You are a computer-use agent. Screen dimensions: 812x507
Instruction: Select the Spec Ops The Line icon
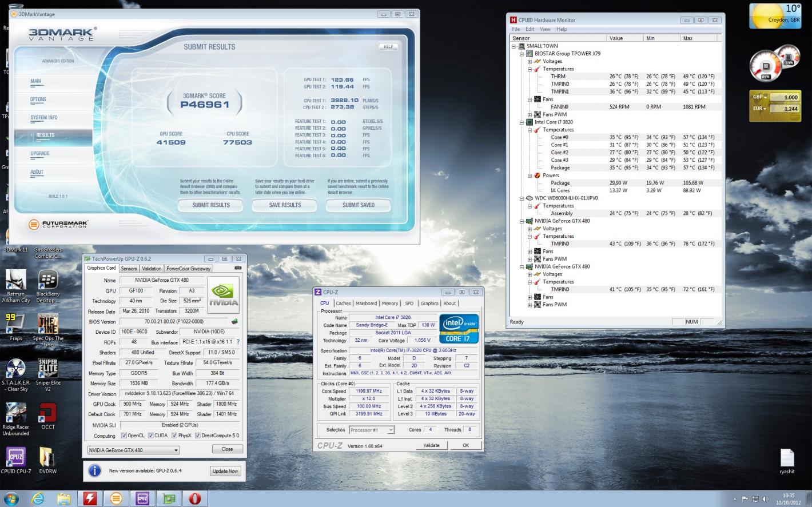click(47, 330)
